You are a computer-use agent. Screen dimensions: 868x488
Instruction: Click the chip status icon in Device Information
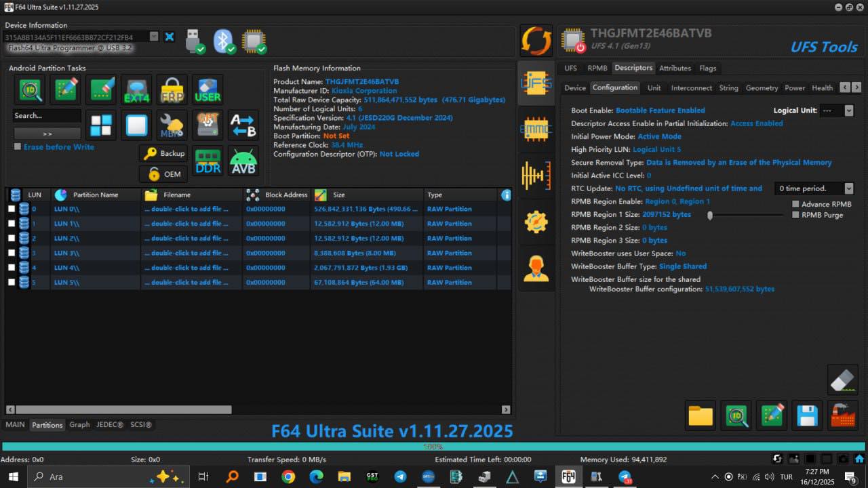[x=254, y=41]
